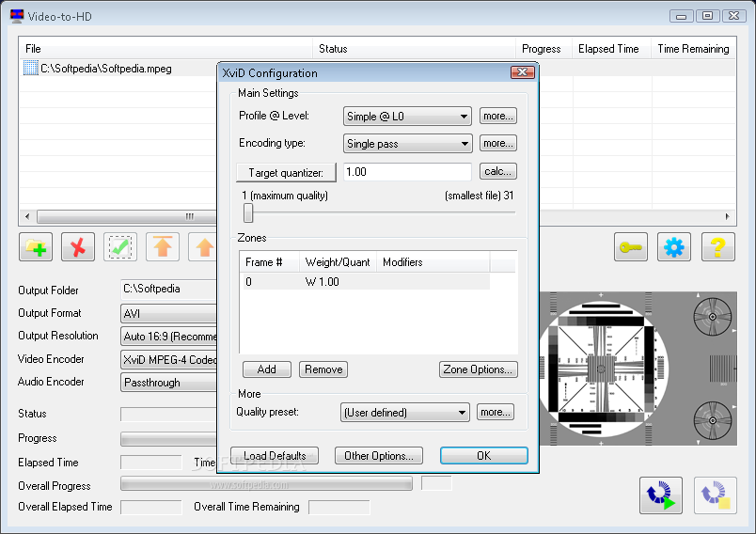Click the file list horizontal scrollbar thumb
756x534 pixels.
coord(128,216)
